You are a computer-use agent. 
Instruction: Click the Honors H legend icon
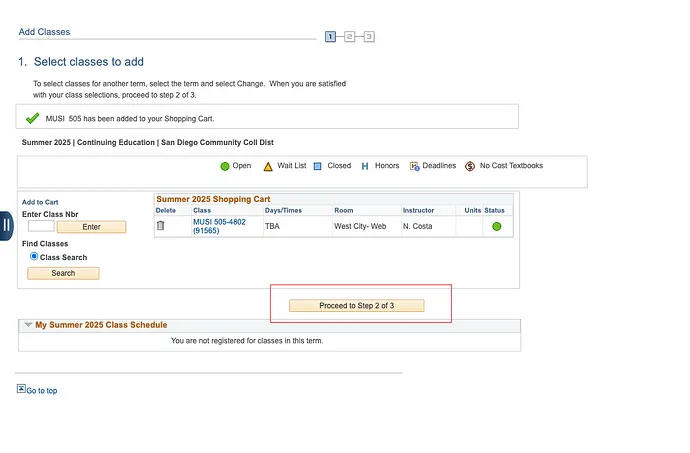point(365,166)
